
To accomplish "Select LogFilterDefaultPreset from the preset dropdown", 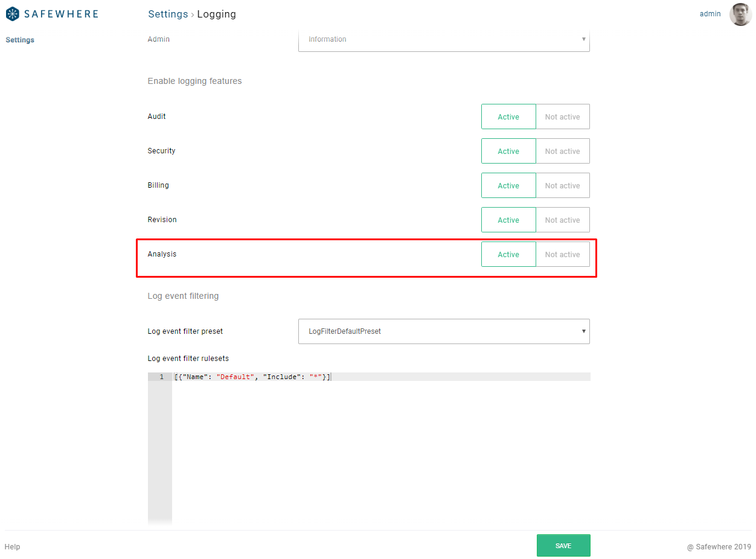I will point(444,331).
